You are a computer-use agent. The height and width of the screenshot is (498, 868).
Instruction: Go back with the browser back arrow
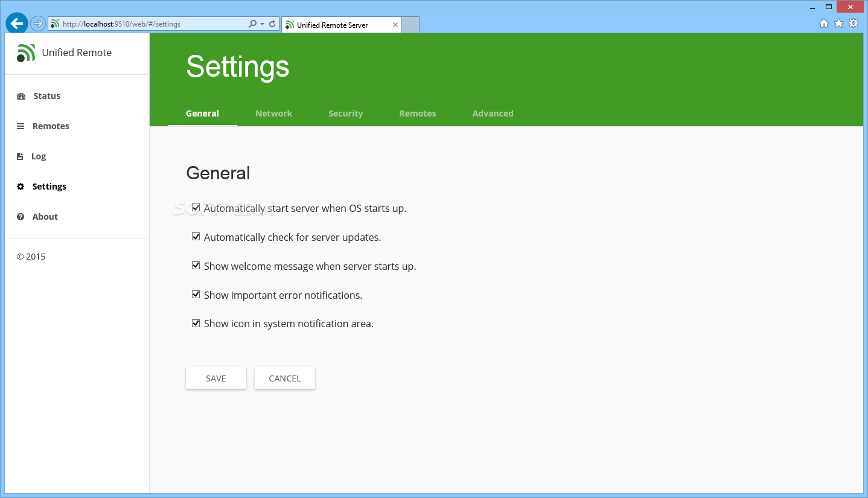(x=16, y=24)
